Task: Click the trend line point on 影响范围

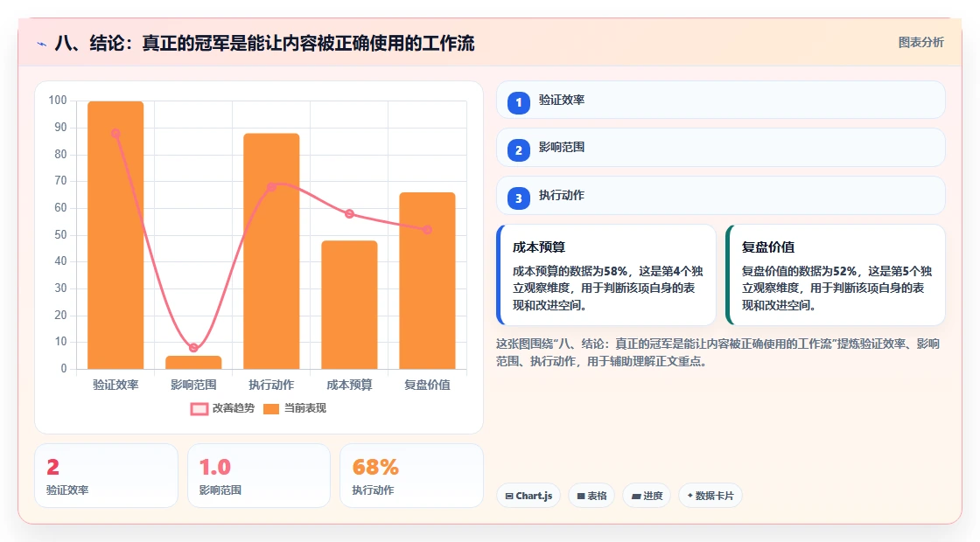Action: click(x=193, y=348)
